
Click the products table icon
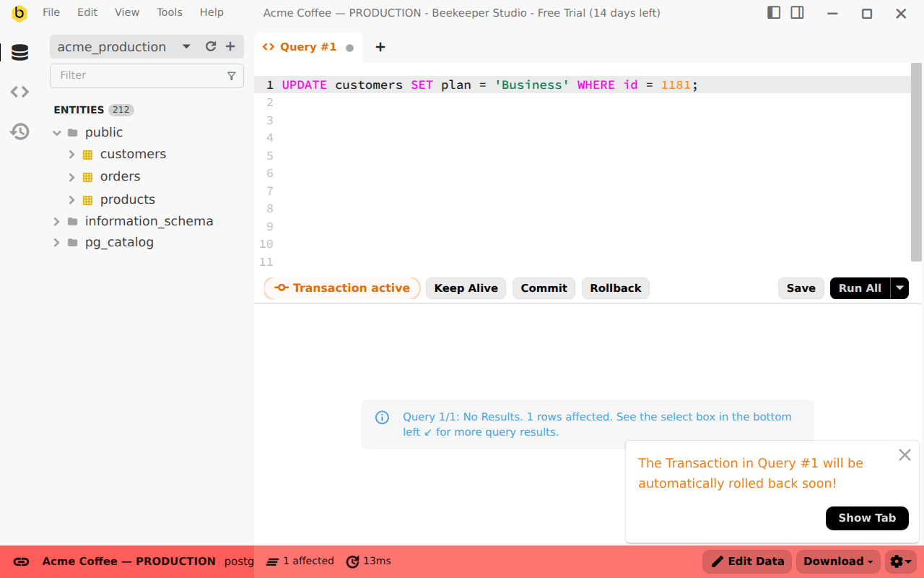pos(88,200)
